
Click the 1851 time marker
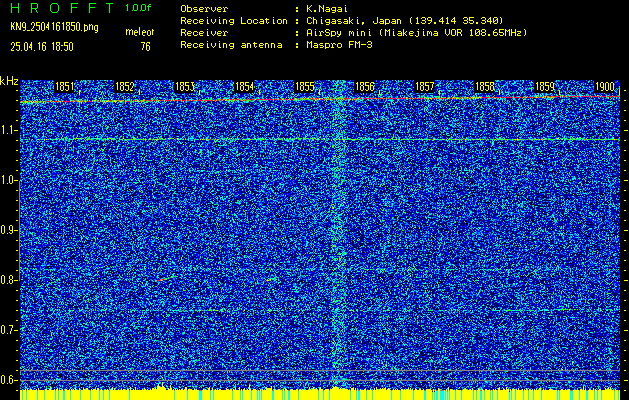(65, 87)
